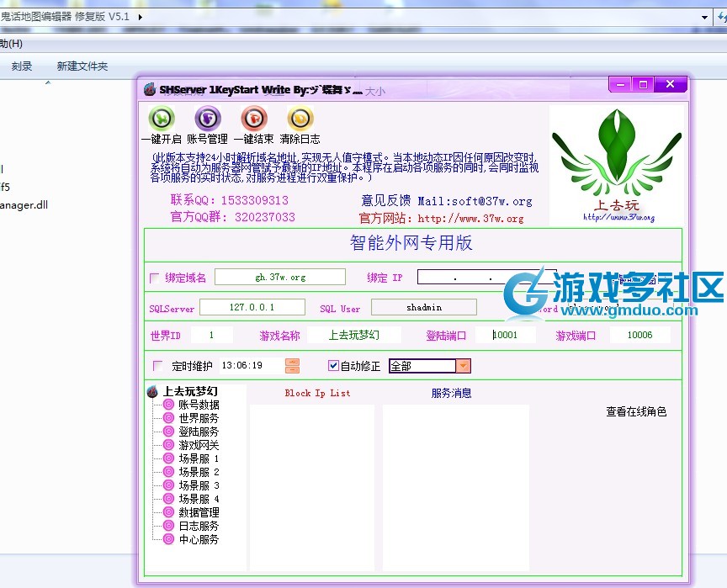Click the 服务消息 message box
This screenshot has width=727, height=588.
(x=456, y=487)
